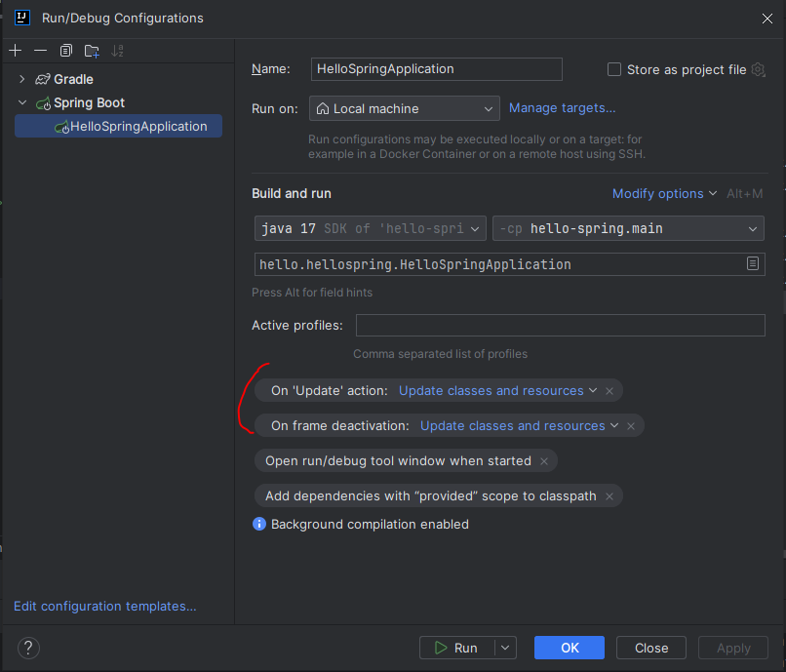Select HelloSpringApplication in configuration tree

118,126
